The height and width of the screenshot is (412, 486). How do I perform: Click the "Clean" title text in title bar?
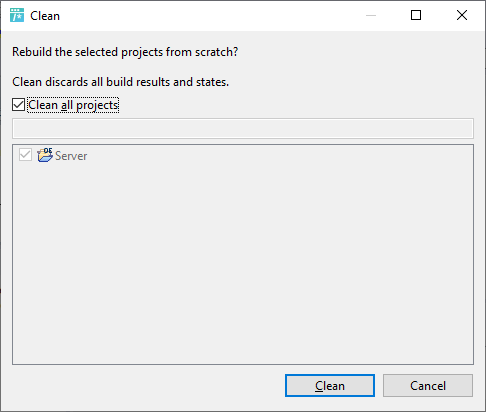click(45, 16)
